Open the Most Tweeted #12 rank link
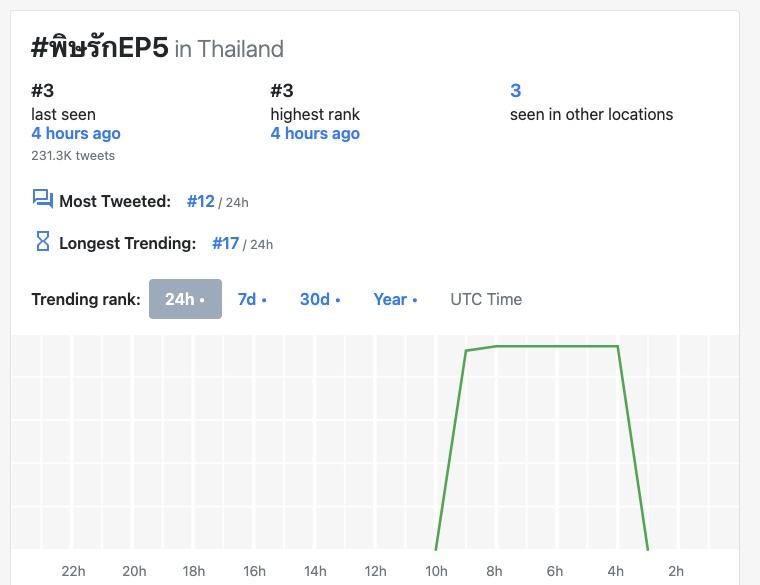 201,201
